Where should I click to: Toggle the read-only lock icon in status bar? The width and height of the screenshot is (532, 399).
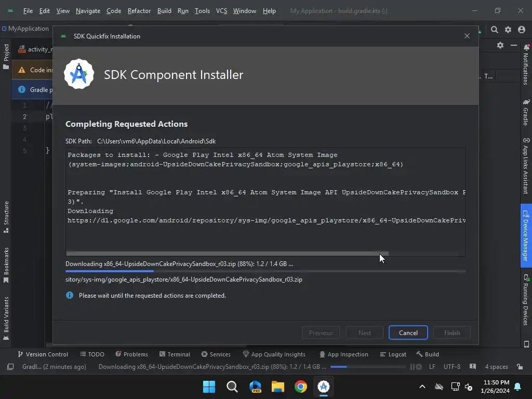point(520,367)
